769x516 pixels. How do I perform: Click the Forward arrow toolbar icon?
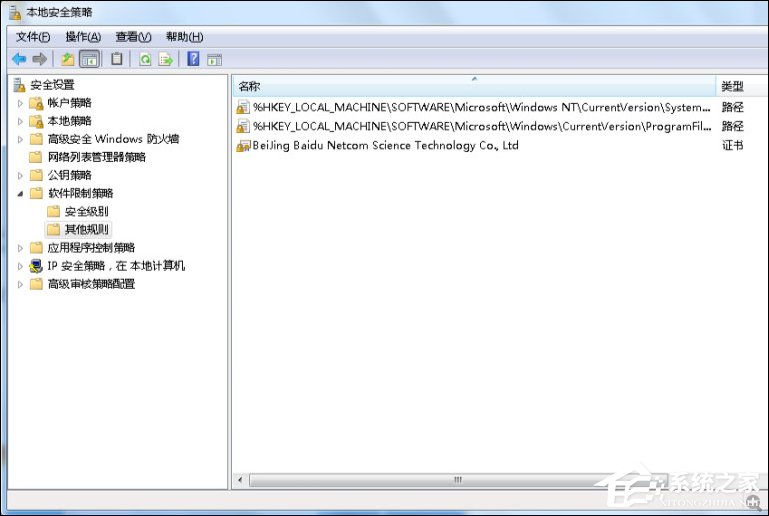click(x=40, y=59)
